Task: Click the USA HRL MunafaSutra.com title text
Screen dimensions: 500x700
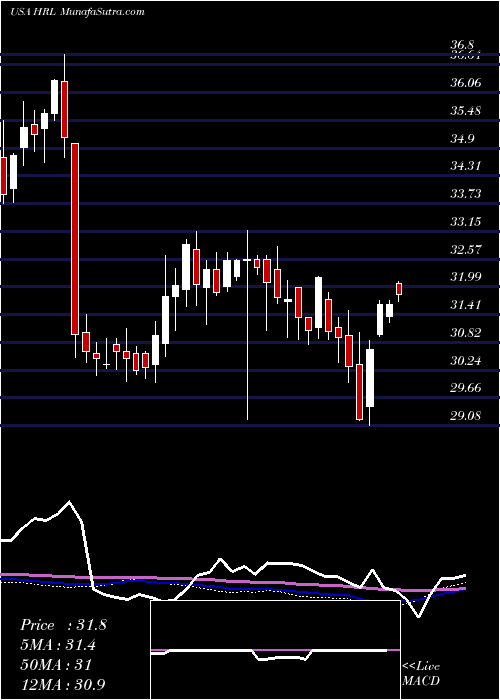Action: (x=77, y=12)
